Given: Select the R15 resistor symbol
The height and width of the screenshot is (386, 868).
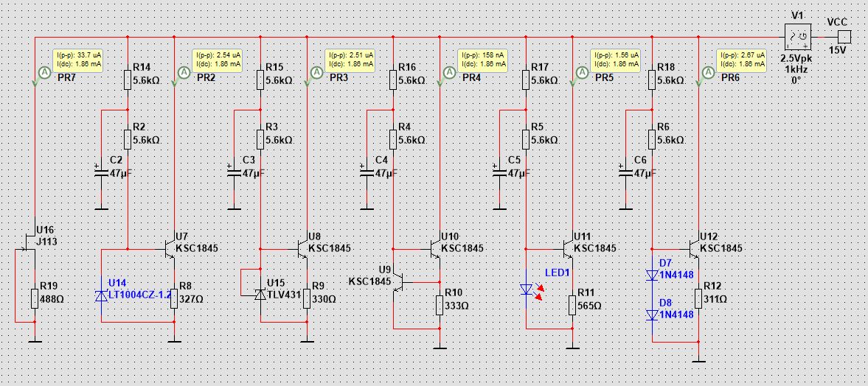Looking at the screenshot, I should (x=260, y=80).
